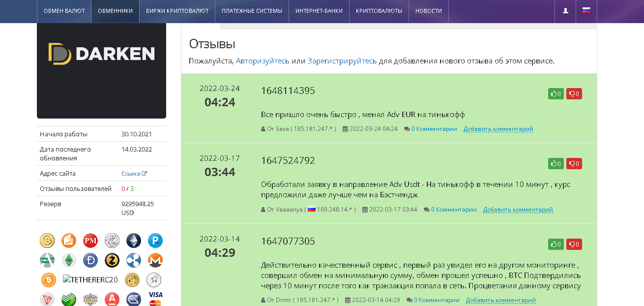Open the Russian flag language selector

click(x=586, y=10)
